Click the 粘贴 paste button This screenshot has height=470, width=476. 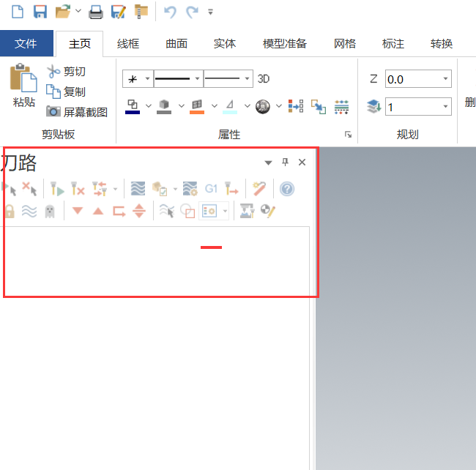(x=23, y=86)
